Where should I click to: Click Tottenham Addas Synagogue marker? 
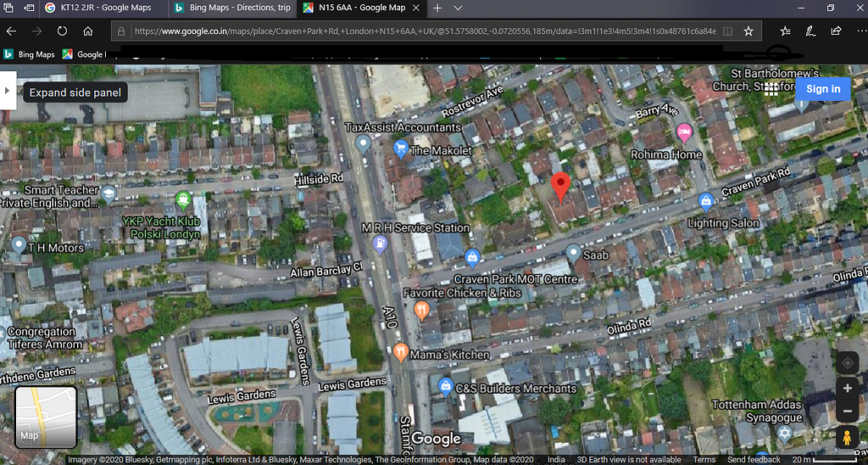coord(785,434)
